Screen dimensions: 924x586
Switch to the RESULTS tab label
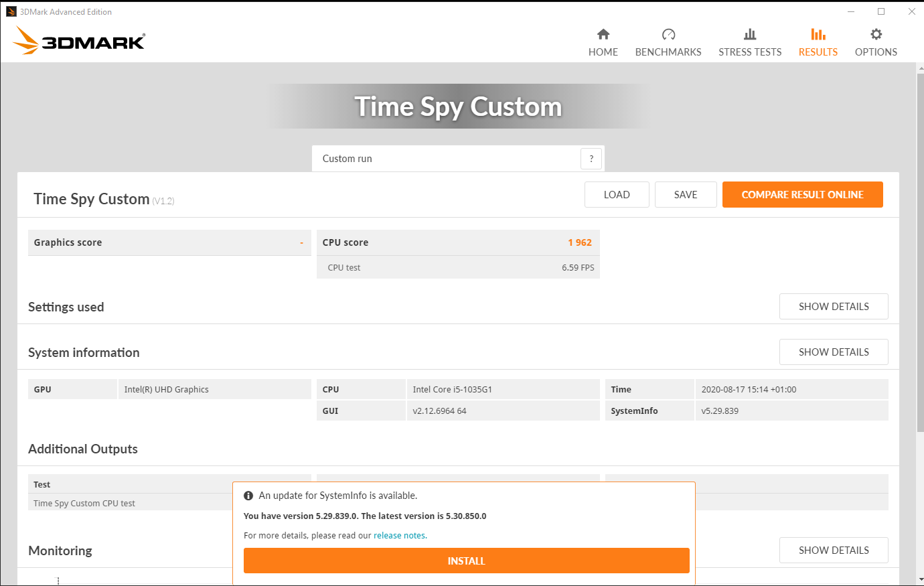[818, 52]
